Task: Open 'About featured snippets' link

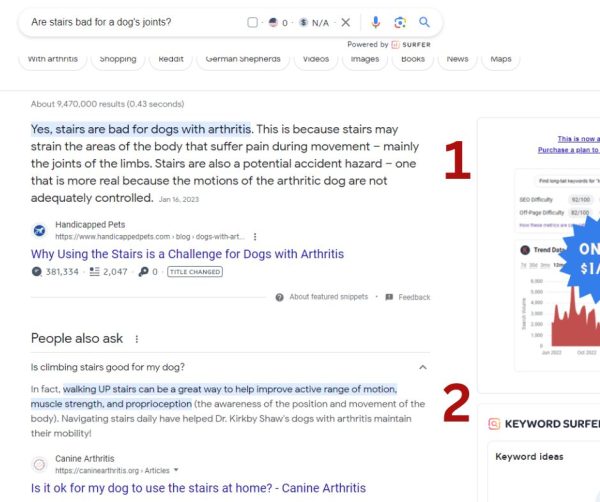Action: [329, 297]
